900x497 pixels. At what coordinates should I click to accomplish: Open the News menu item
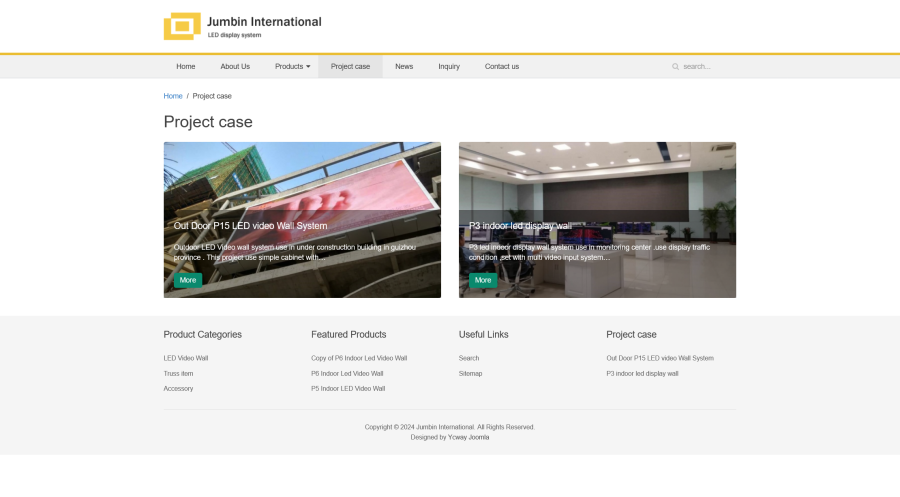tap(404, 67)
